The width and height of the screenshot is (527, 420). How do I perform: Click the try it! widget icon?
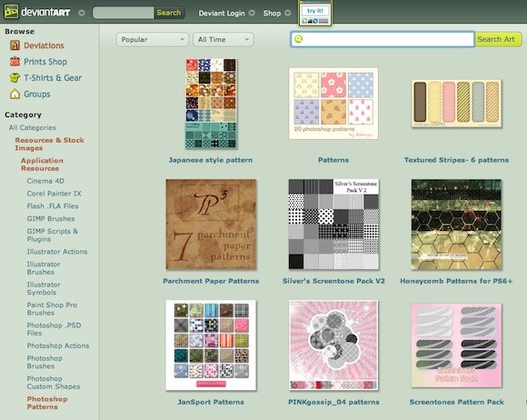click(x=315, y=14)
